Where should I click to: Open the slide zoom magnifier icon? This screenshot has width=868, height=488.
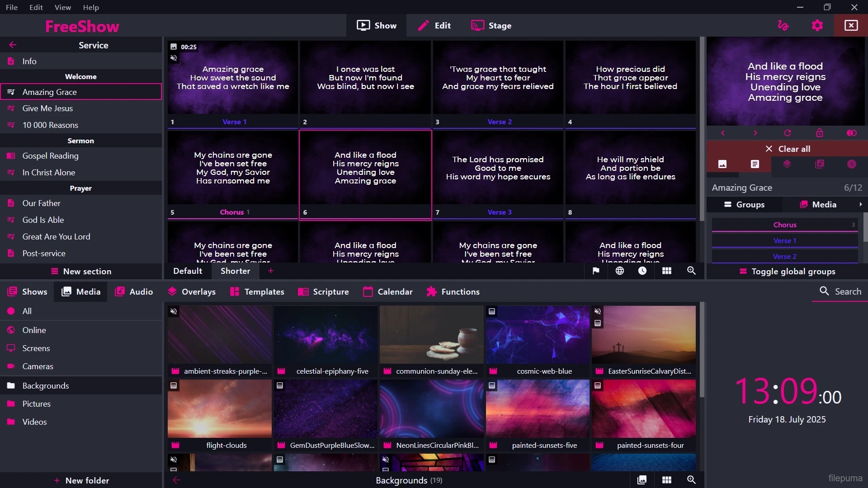[691, 271]
